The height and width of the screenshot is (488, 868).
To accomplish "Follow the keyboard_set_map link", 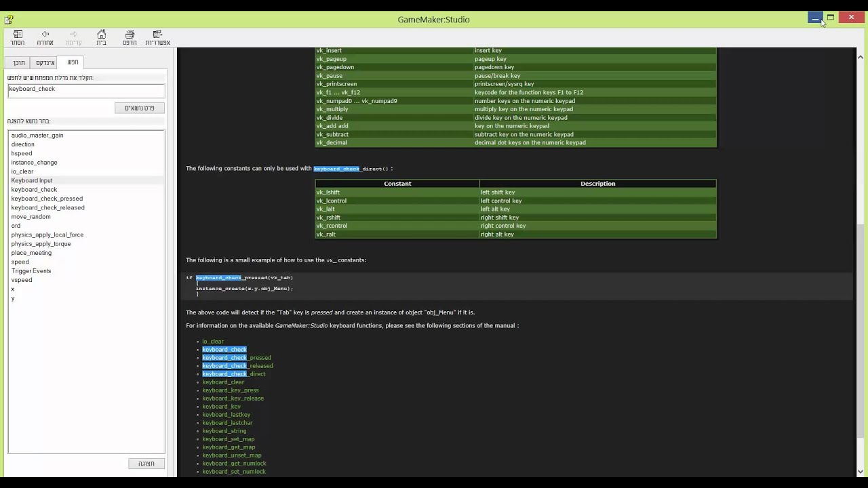I will pos(229,439).
